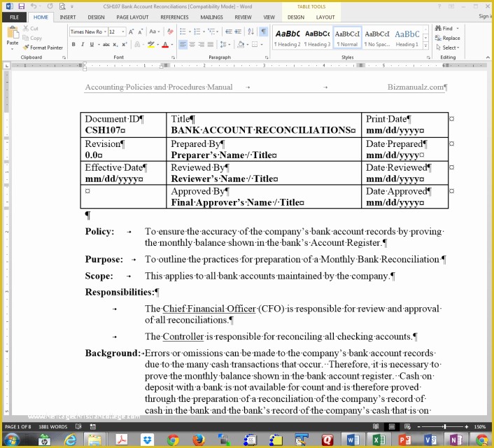This screenshot has width=494, height=448.
Task: Click Grow Font icon
Action: tap(132, 31)
